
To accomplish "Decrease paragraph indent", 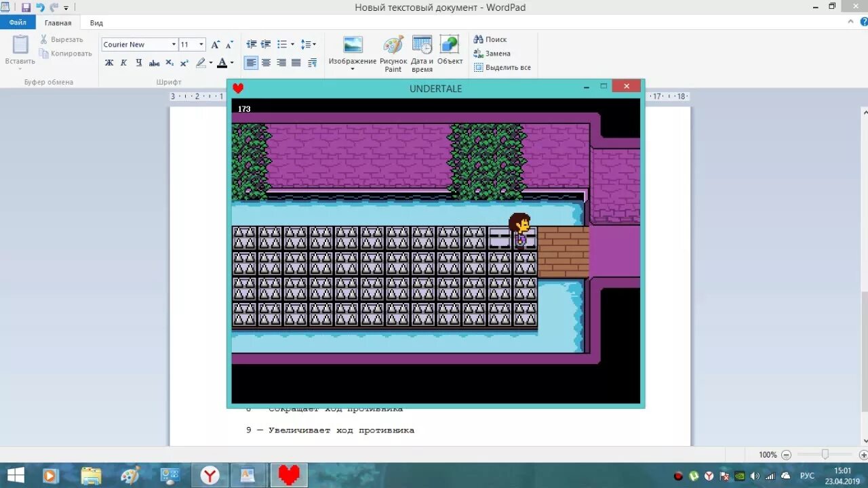I will click(252, 45).
